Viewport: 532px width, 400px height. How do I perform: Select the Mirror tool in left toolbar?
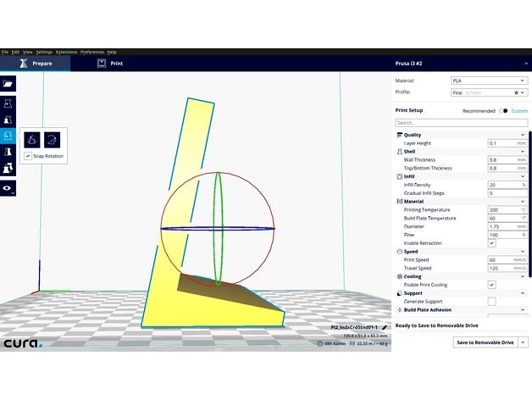pos(8,153)
